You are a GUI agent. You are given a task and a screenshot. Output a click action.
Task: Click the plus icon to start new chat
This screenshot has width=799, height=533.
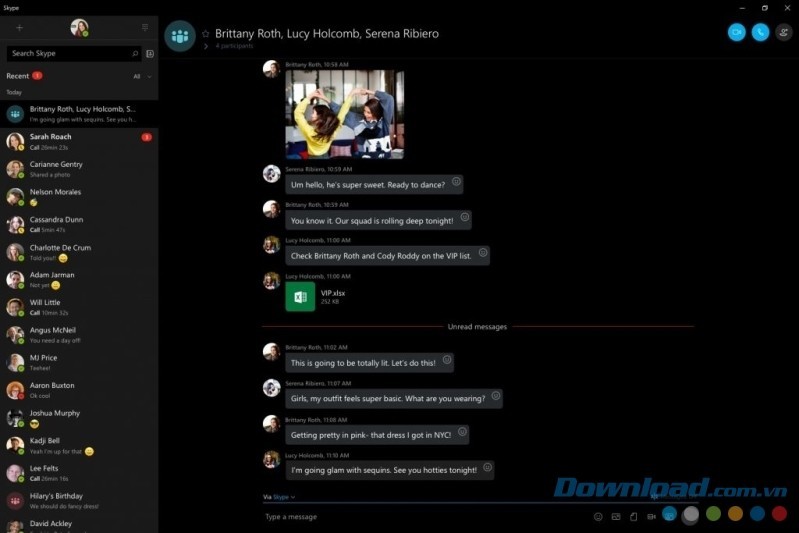19,28
